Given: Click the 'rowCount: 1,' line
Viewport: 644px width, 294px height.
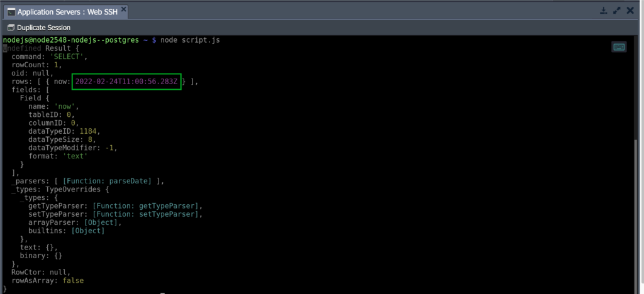Looking at the screenshot, I should tap(36, 65).
